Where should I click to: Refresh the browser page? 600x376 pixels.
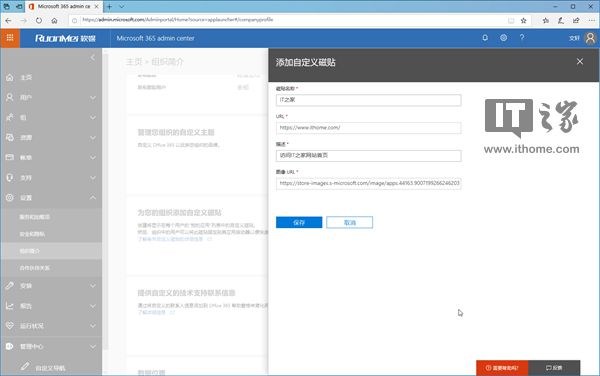click(x=39, y=20)
